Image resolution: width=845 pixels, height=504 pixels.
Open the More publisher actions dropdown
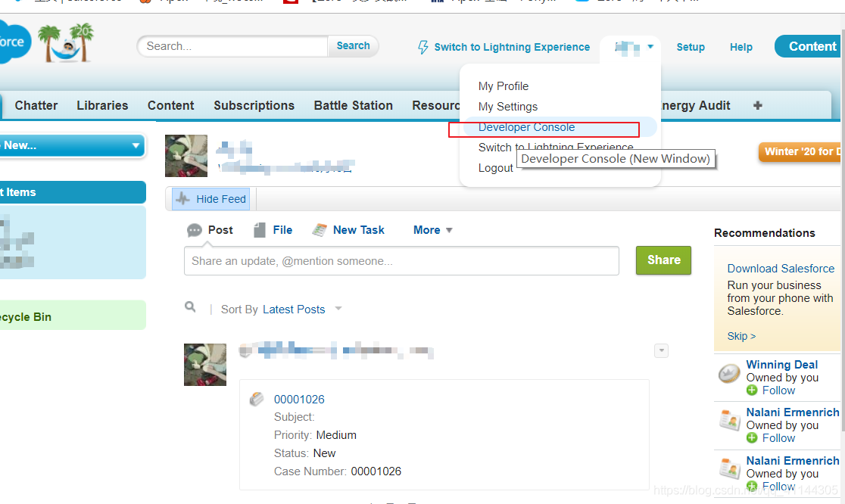coord(432,229)
